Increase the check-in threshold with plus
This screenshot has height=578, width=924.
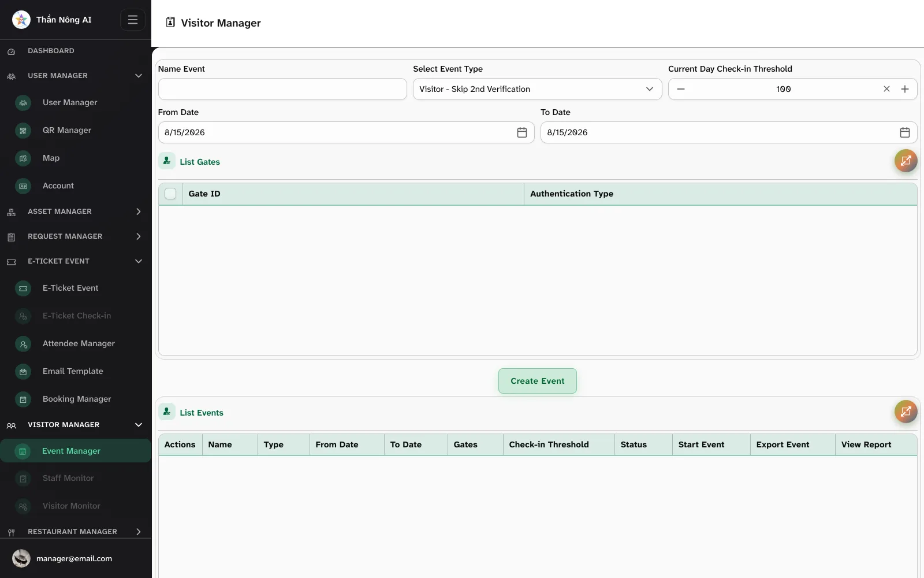pos(905,89)
